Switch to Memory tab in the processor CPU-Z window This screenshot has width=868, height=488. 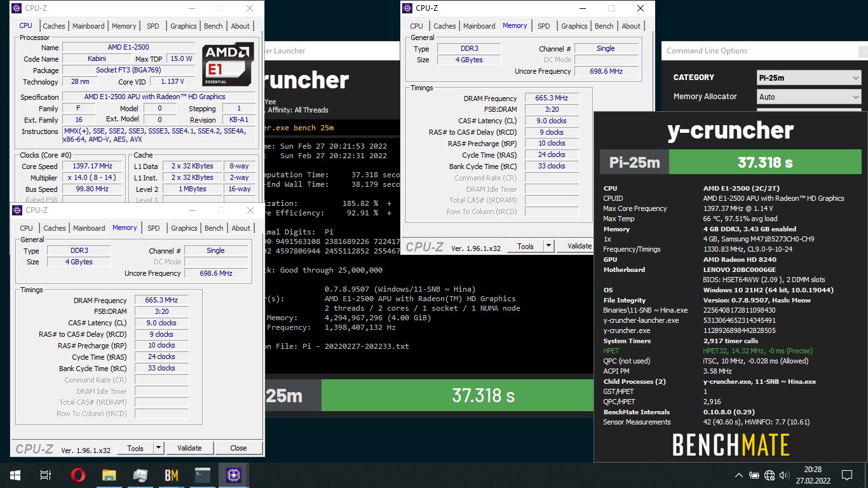[124, 26]
